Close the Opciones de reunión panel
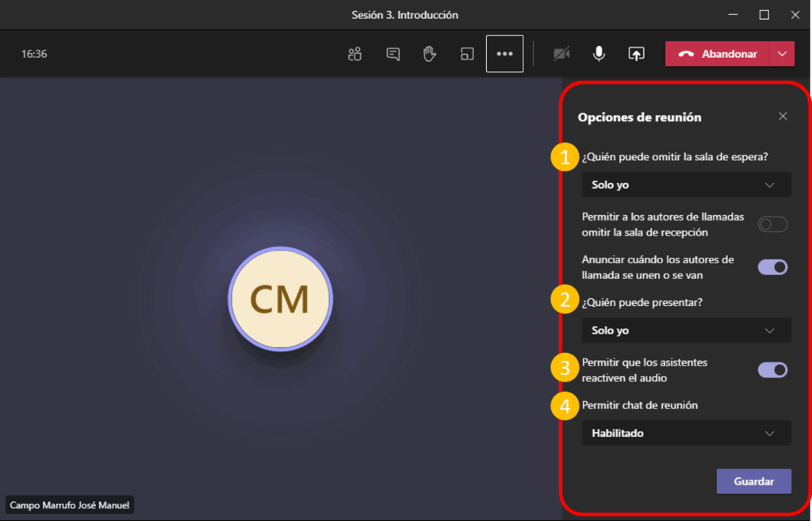This screenshot has width=812, height=521. coord(783,117)
